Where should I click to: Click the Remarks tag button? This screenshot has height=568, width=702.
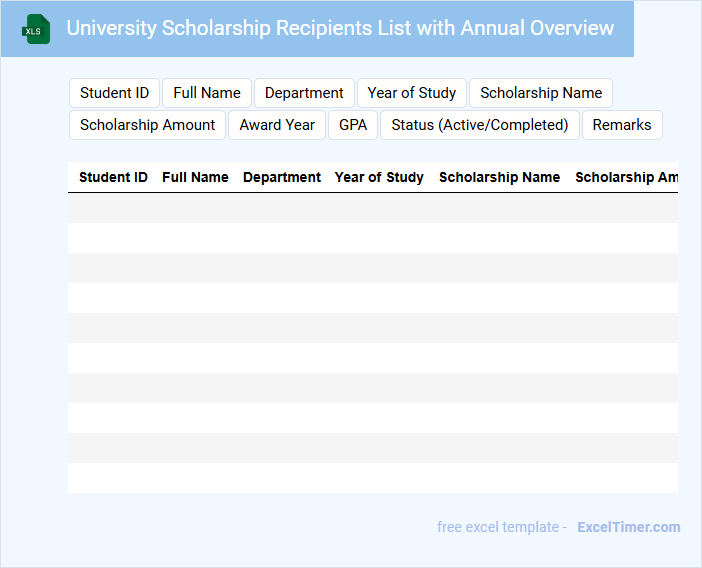[x=622, y=125]
